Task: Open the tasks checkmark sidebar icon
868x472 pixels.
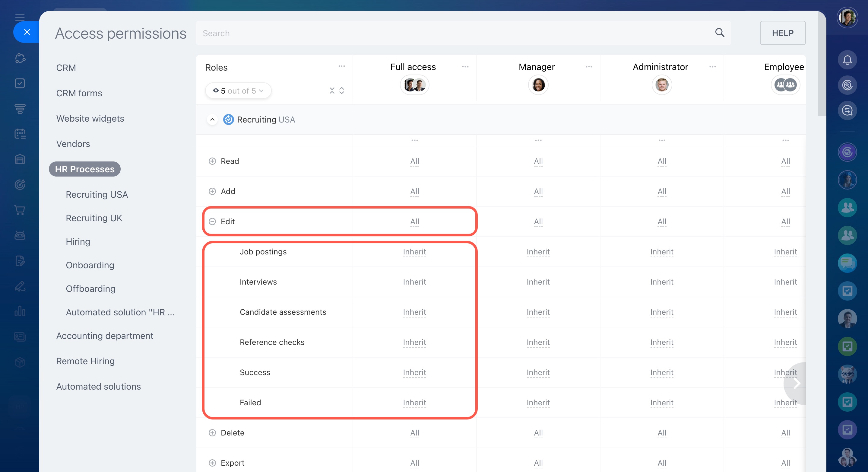Action: tap(20, 83)
